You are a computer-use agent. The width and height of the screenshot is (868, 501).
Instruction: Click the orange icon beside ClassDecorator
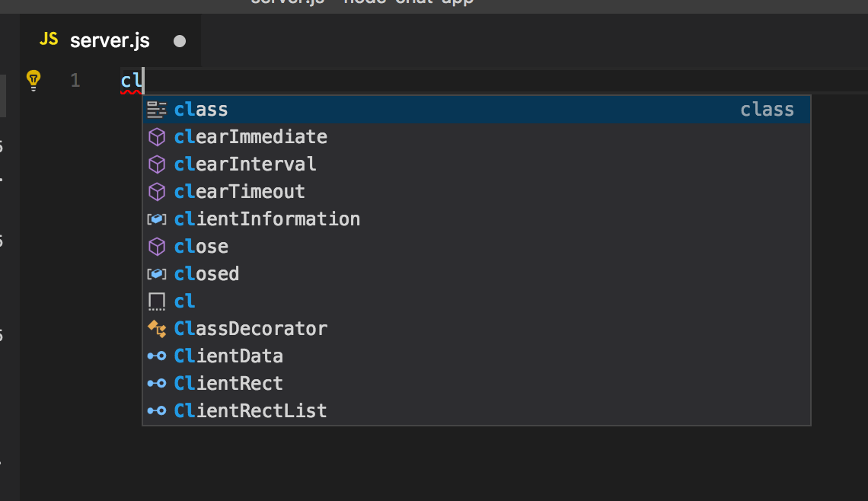[157, 329]
